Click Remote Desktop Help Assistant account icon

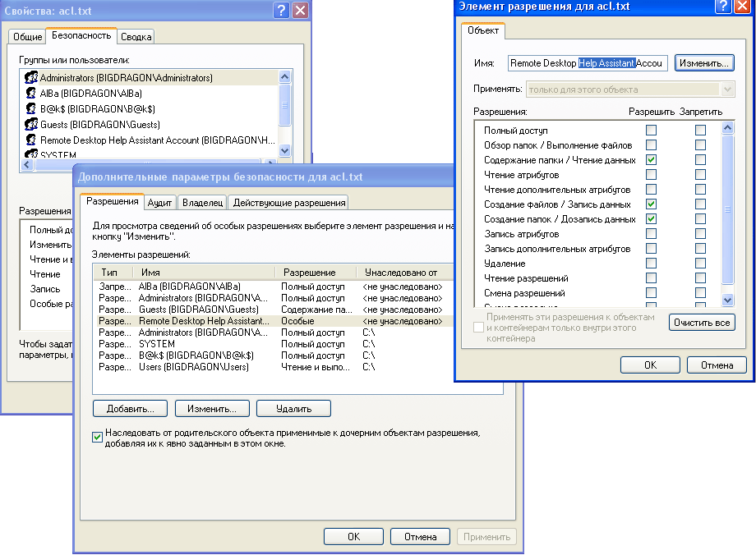[32, 140]
